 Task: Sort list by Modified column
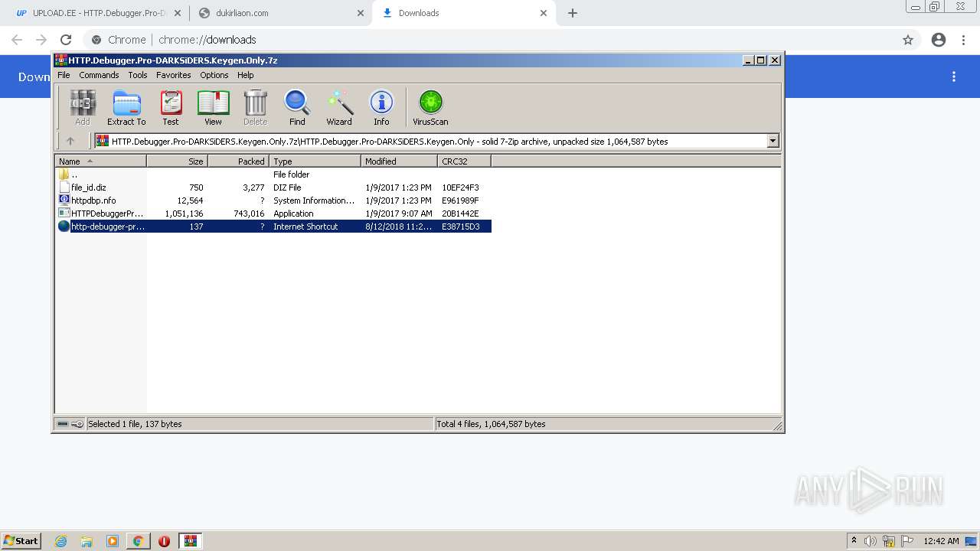pyautogui.click(x=399, y=161)
